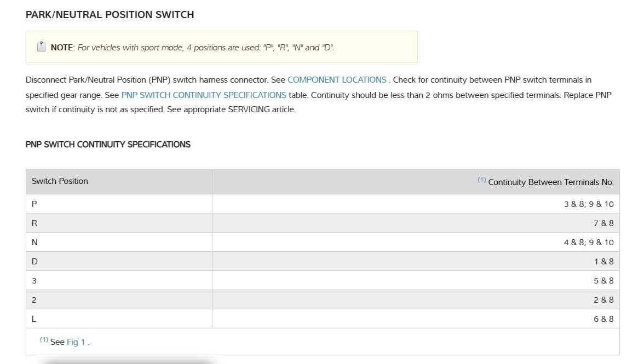The image size is (627, 364).
Task: Click the 4 & 8; 9 & 10 terminals cell
Action: coord(589,242)
